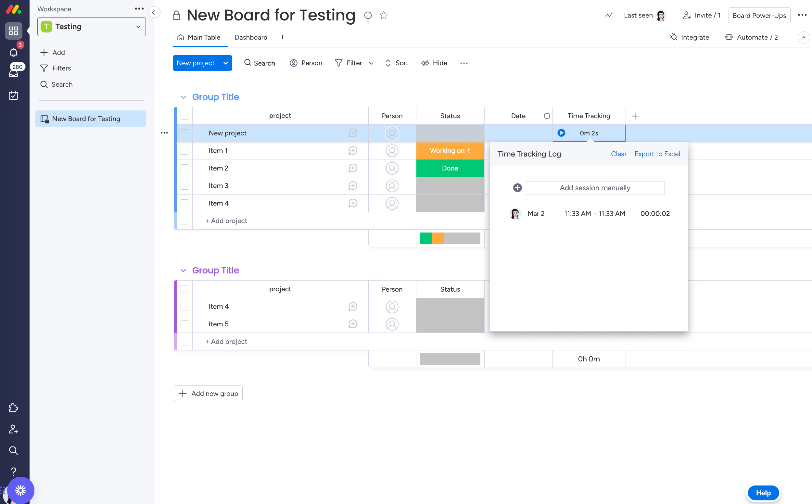812x504 pixels.
Task: Open My Work calendar icon
Action: (13, 95)
